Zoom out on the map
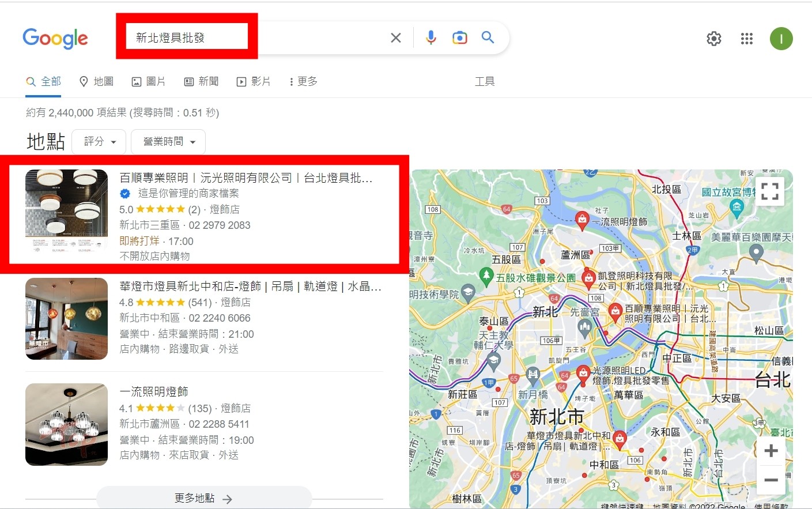 tap(771, 480)
